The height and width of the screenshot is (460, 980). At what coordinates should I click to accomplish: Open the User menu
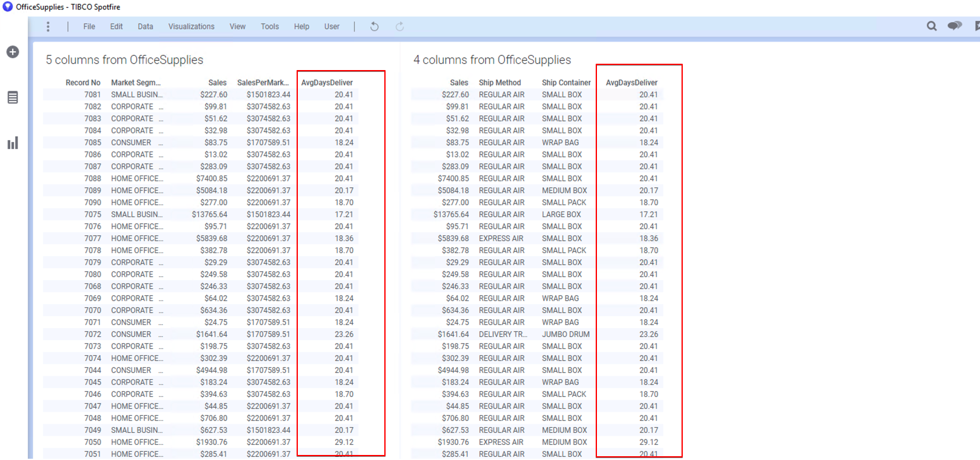[x=332, y=27]
